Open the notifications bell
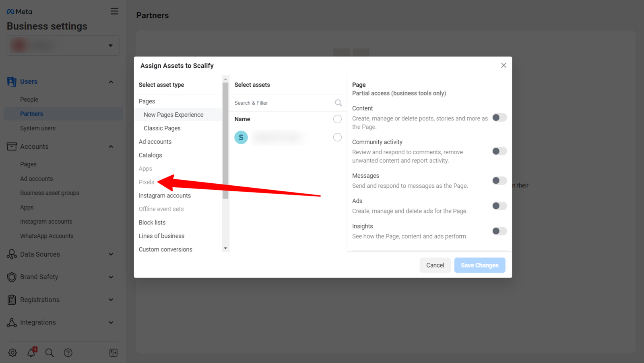644x363 pixels. 31,353
